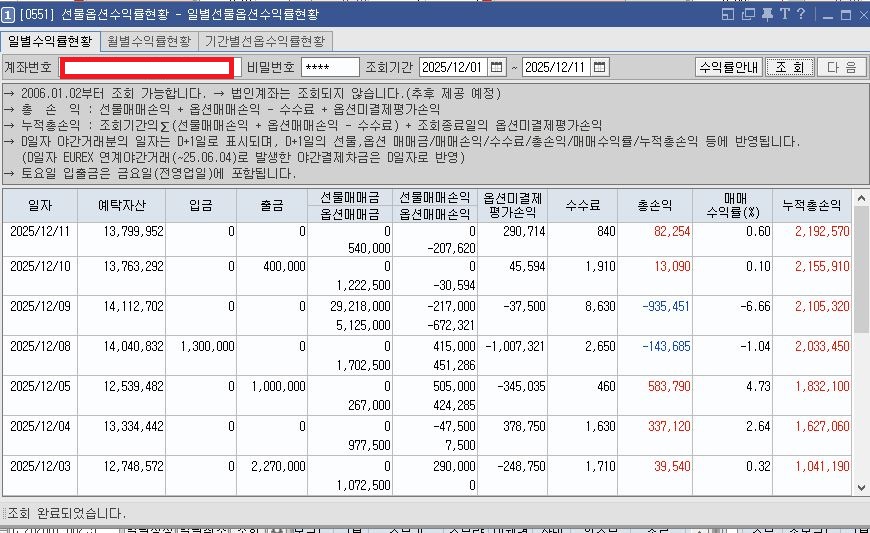Image resolution: width=870 pixels, height=533 pixels.
Task: Click the scrollbar down arrow of the table
Action: 861,488
